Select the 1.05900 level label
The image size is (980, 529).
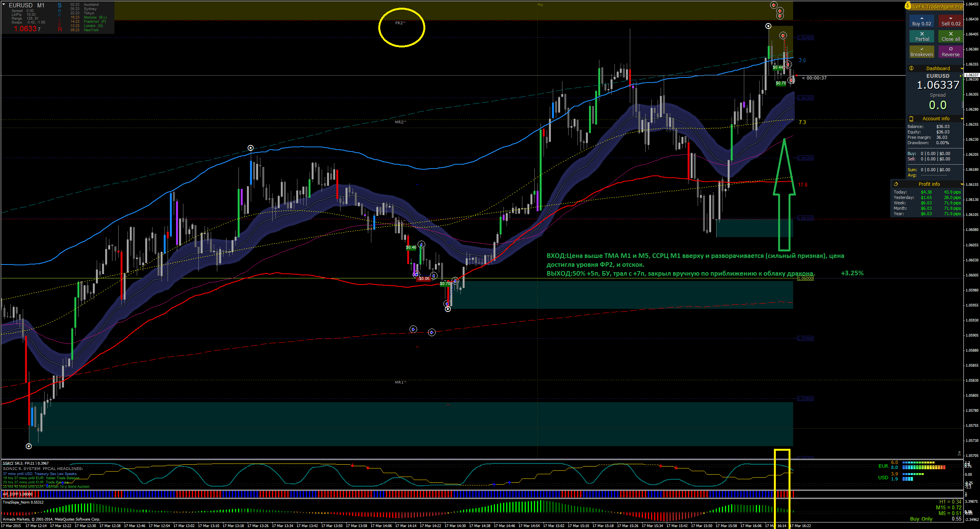click(x=805, y=339)
